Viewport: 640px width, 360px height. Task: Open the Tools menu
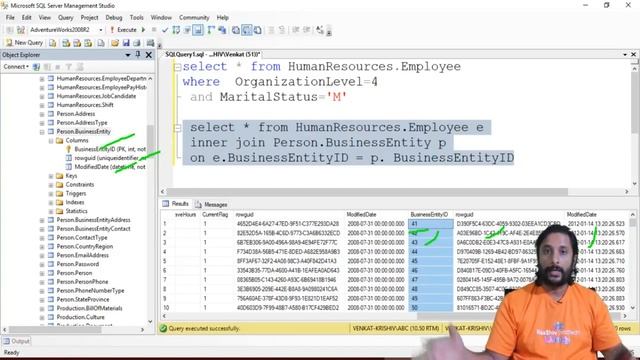(x=136, y=18)
